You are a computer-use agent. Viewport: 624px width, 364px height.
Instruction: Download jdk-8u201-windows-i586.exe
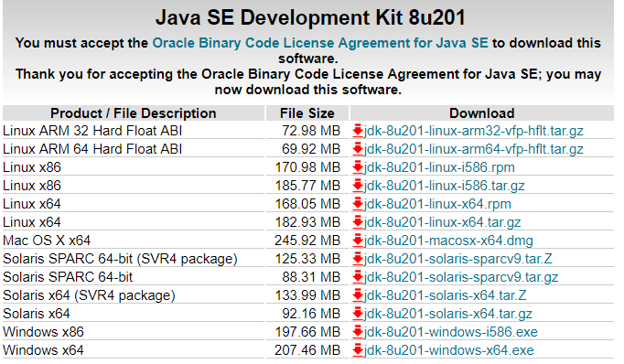coord(450,332)
